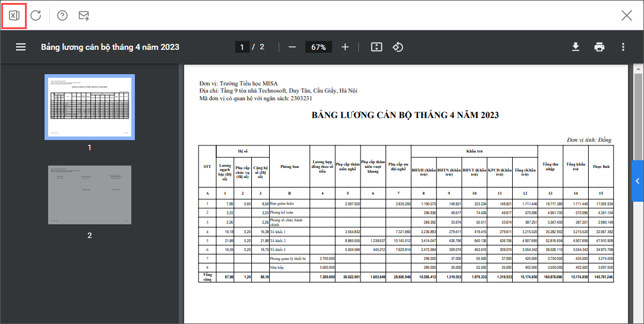Click 'Đơn vị tính: Đồng' text
The height and width of the screenshot is (324, 644).
(589, 140)
